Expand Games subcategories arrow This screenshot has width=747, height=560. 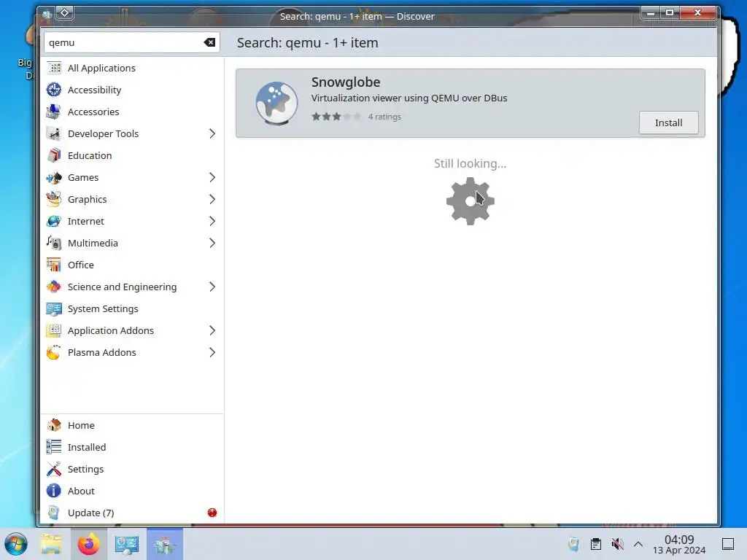(212, 178)
